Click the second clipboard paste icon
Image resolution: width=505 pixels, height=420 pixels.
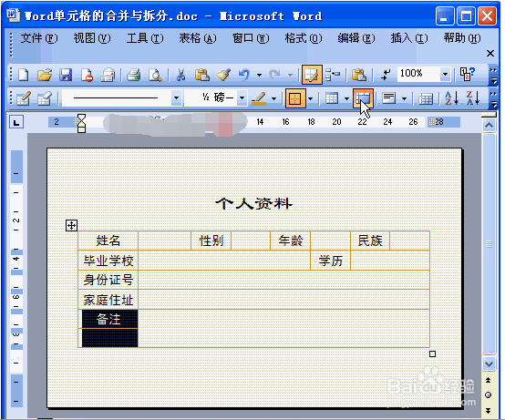tap(359, 75)
